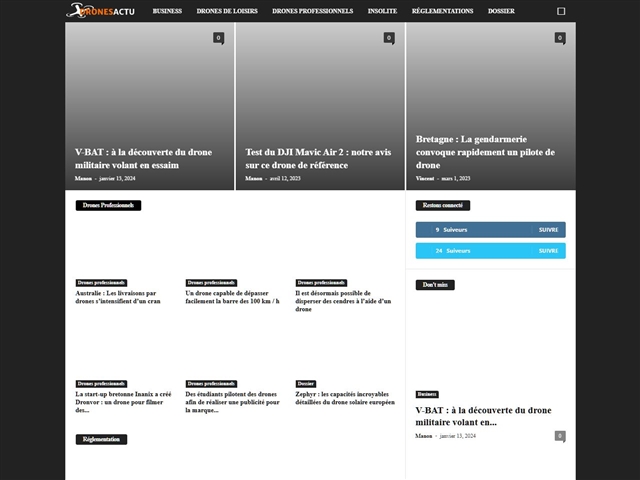Open Zephyr solar drone article
The width and height of the screenshot is (640, 480).
(x=345, y=398)
